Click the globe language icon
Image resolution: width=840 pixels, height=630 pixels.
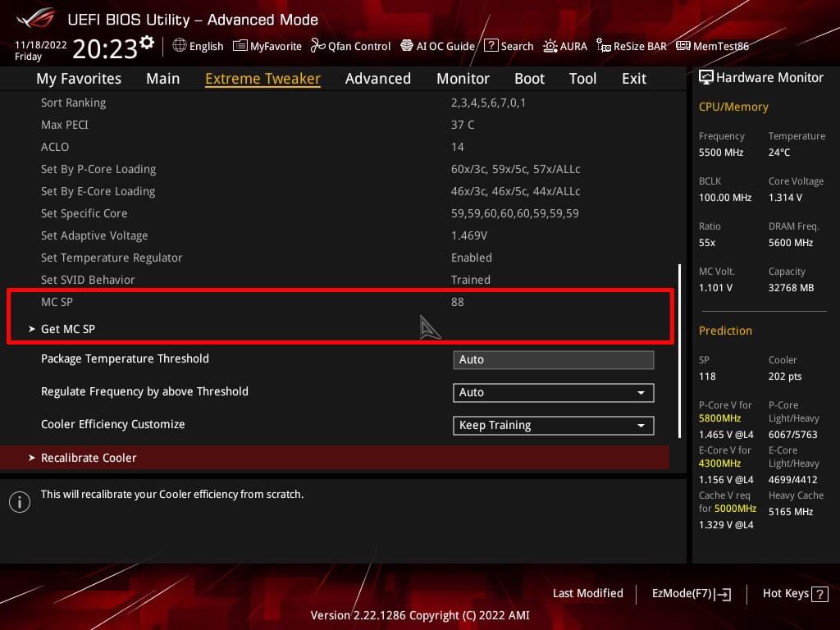point(180,46)
